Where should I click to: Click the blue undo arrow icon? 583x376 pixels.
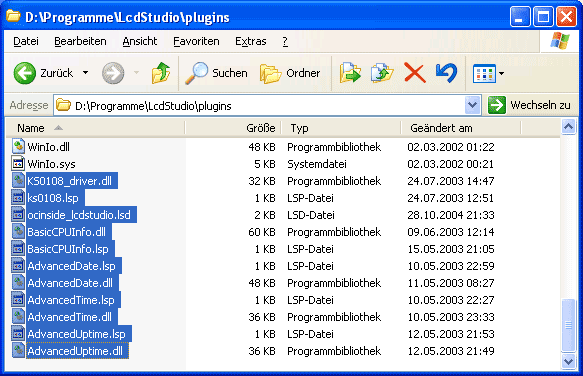click(x=446, y=73)
